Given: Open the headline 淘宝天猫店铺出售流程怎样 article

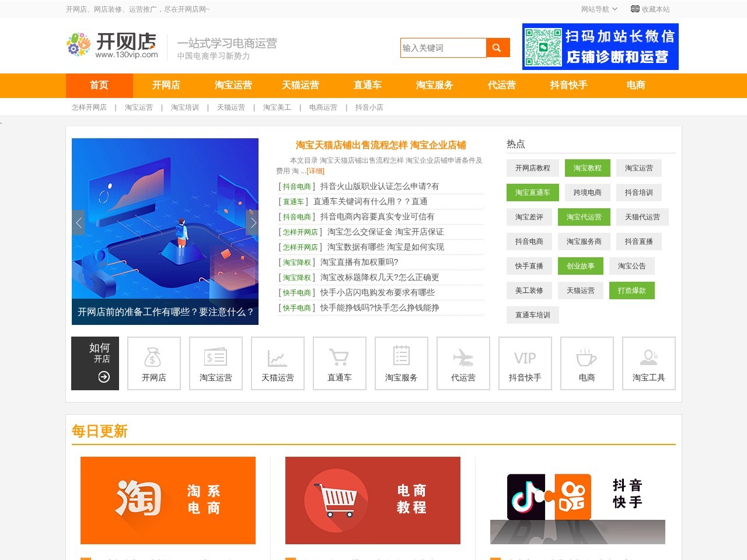Looking at the screenshot, I should pyautogui.click(x=381, y=145).
